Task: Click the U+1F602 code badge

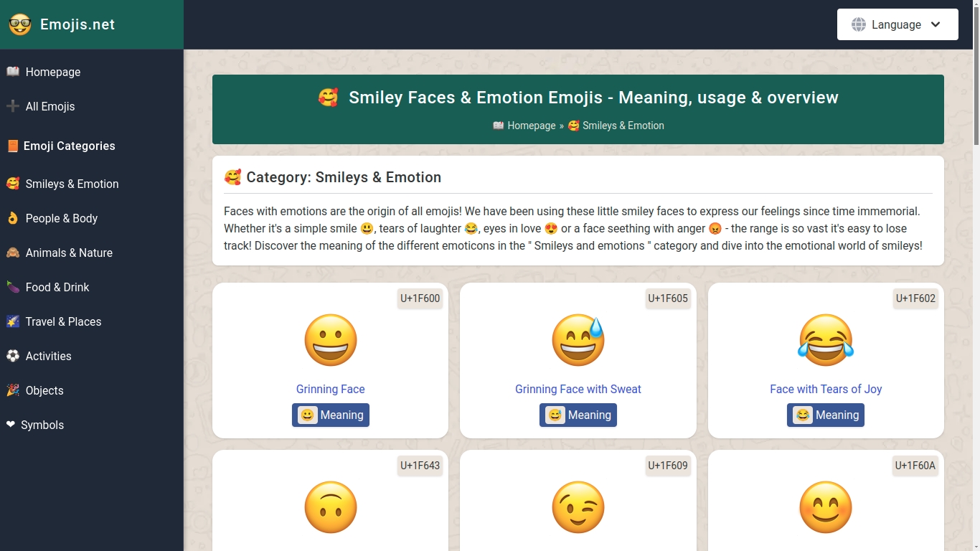Action: [915, 298]
